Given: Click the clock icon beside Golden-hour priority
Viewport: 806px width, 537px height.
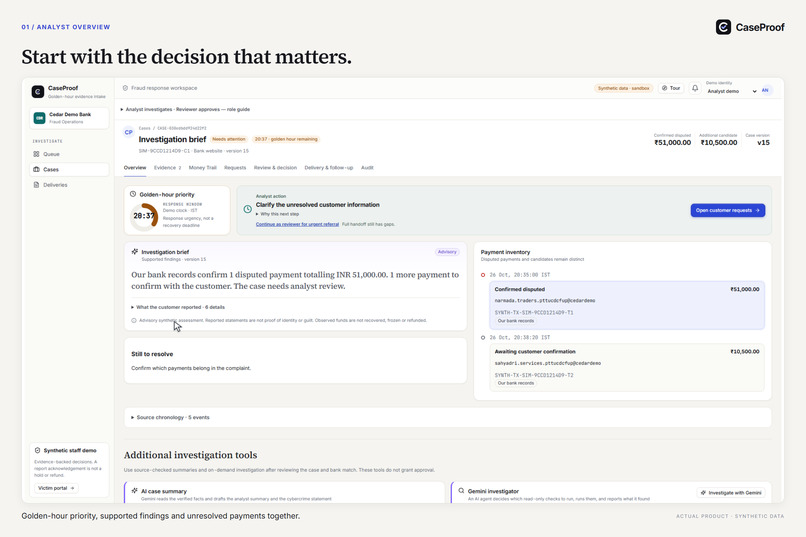Looking at the screenshot, I should (x=133, y=194).
